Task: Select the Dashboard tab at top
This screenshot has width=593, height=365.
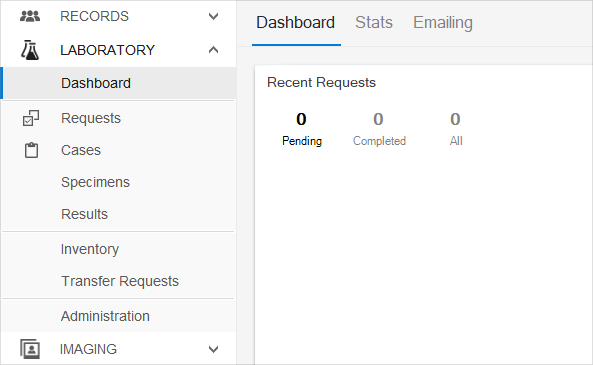Action: (x=296, y=22)
